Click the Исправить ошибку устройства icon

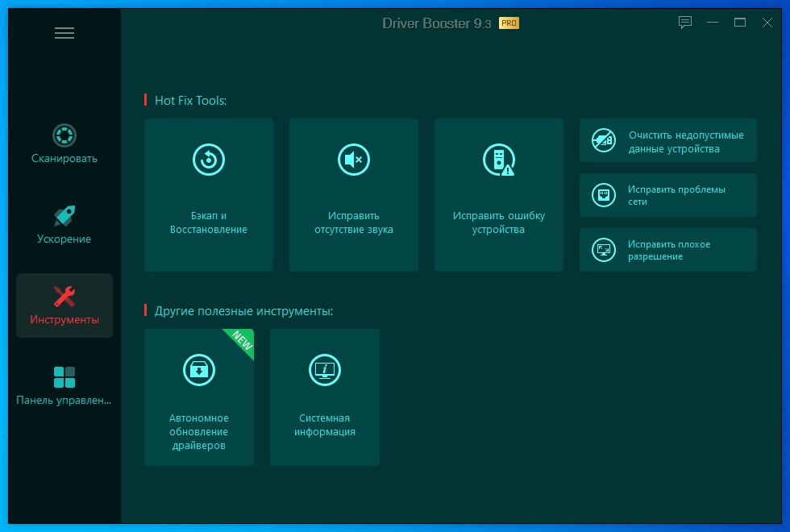point(498,160)
